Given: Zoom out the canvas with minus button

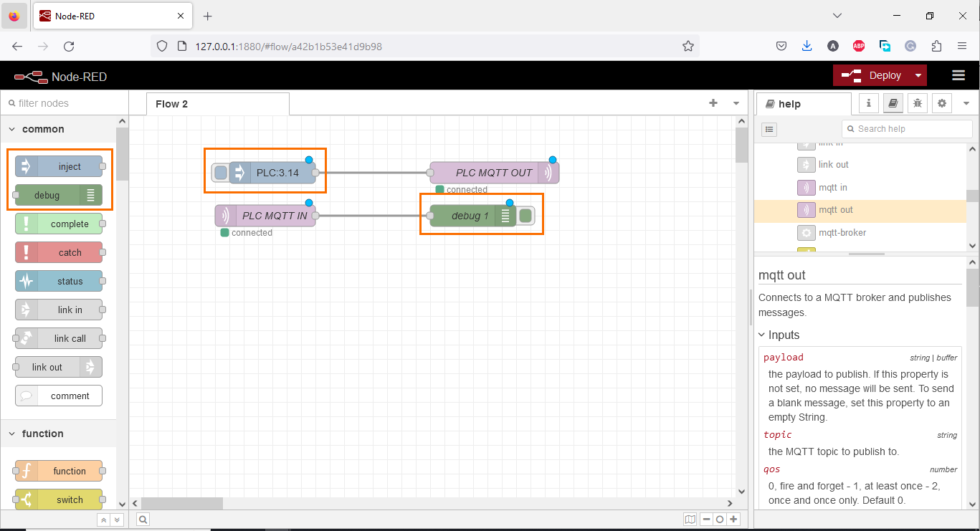Looking at the screenshot, I should click(x=706, y=520).
